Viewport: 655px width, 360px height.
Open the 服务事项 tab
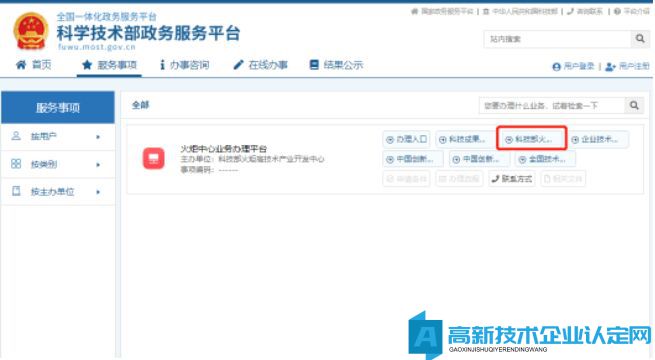[x=109, y=65]
